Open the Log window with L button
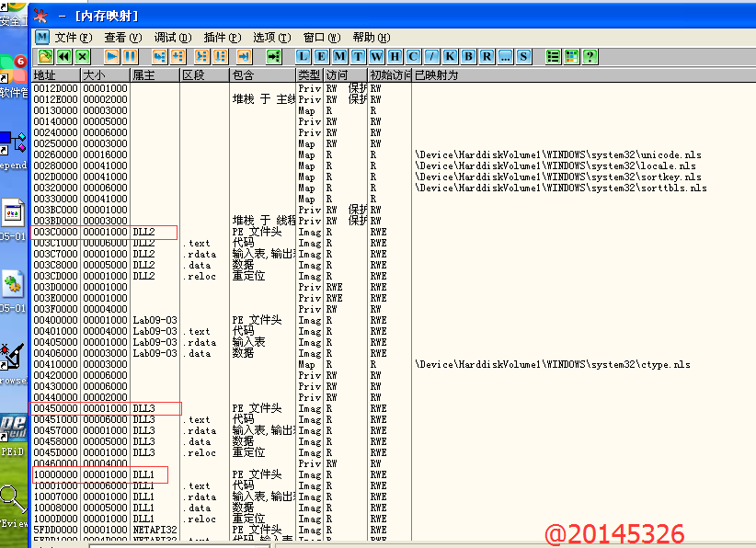 (303, 57)
